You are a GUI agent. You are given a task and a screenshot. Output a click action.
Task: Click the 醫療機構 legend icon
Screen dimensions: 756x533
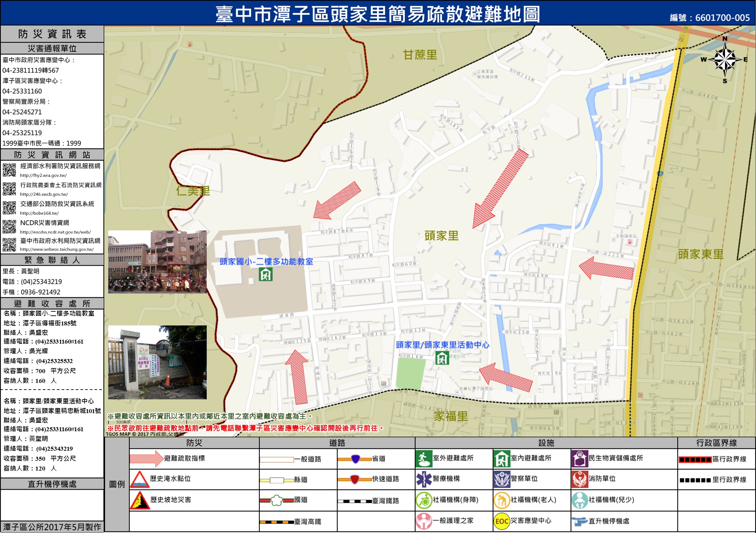(x=424, y=479)
